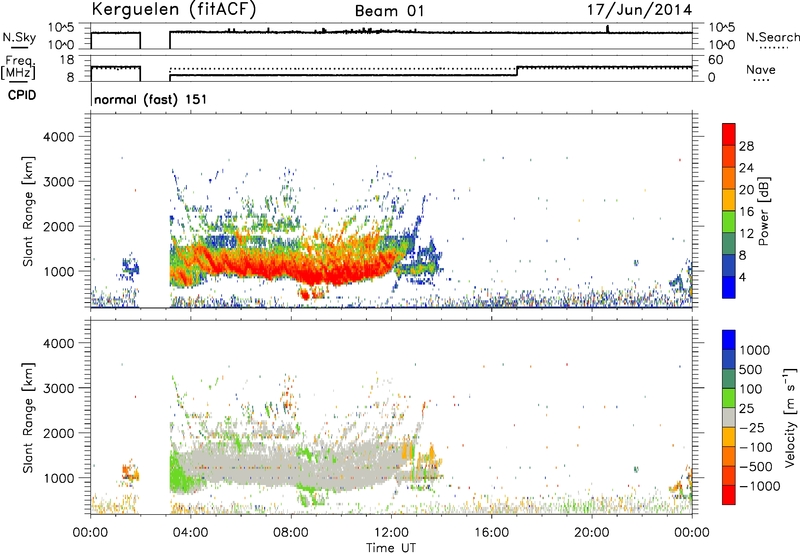Image resolution: width=800 pixels, height=554 pixels.
Task: Click the light green 12-16 dB Power color bar segment
Action: 729,221
